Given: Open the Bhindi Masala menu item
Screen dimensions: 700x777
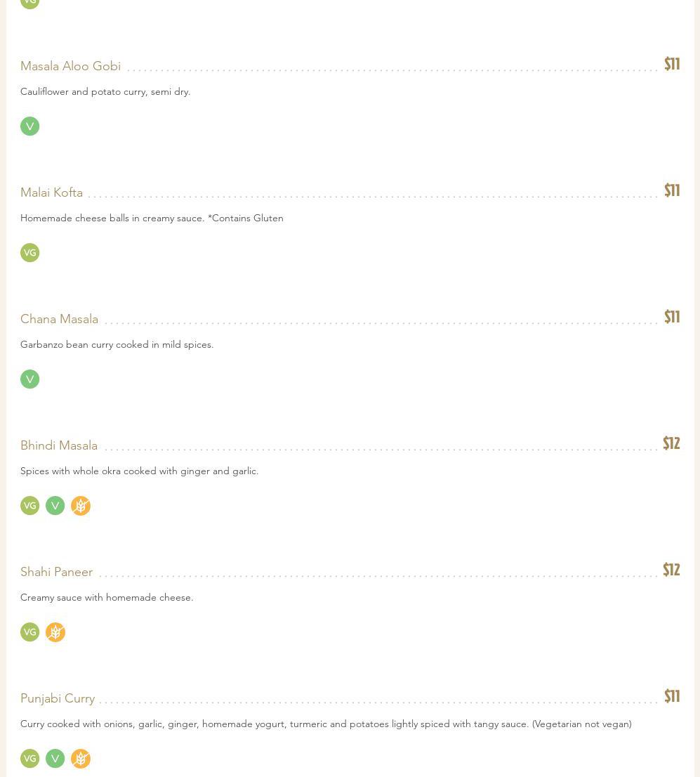Looking at the screenshot, I should coord(59,445).
